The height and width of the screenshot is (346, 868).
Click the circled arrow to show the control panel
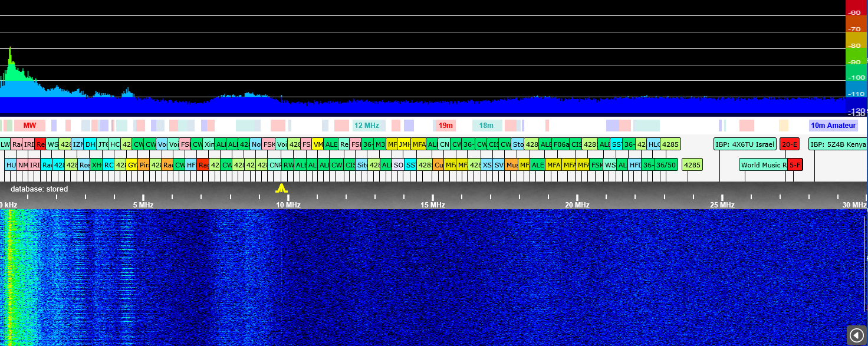[x=856, y=335]
